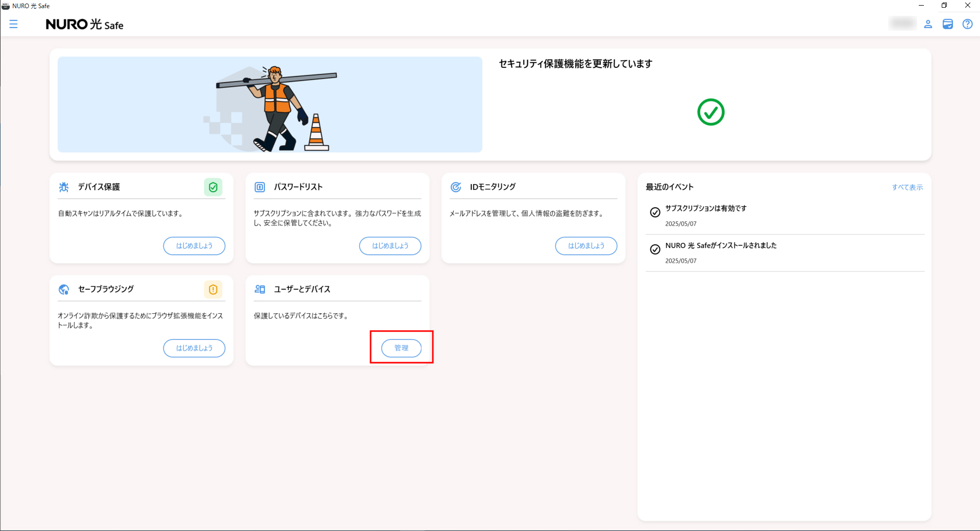This screenshot has width=980, height=531.
Task: Click date under インストールされました event
Action: click(680, 261)
